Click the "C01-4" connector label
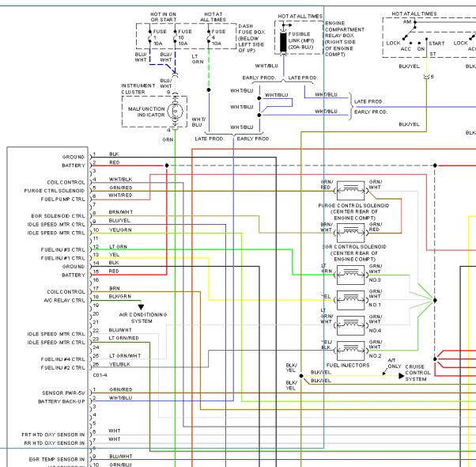Screen dimensions: 476x467 [x=100, y=375]
